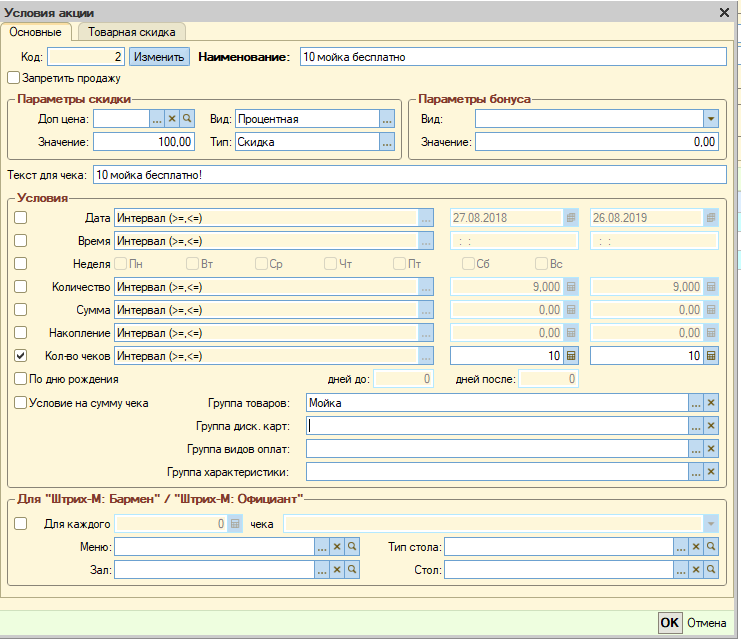Search Стол with magnifier icon
Screen dimensions: 741x642
tap(711, 569)
